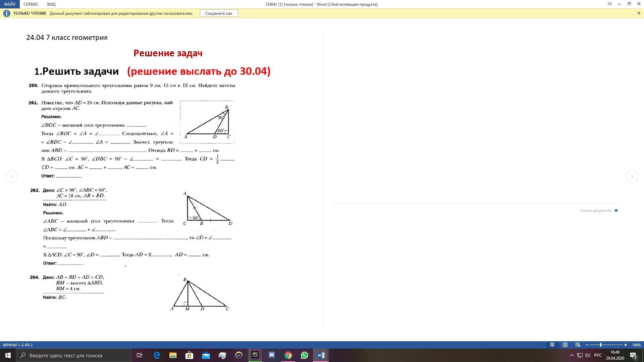Switch to Print Layout view icon
The height and width of the screenshot is (362, 644).
[565, 345]
